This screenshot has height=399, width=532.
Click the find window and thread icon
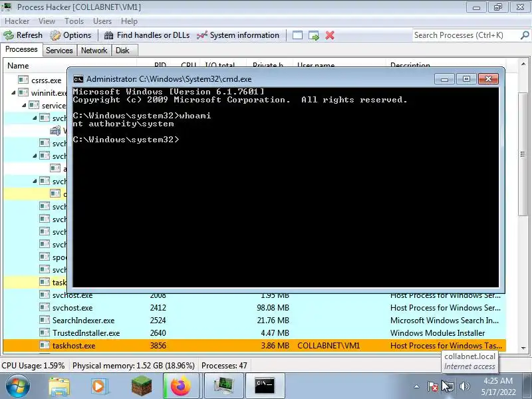(314, 35)
